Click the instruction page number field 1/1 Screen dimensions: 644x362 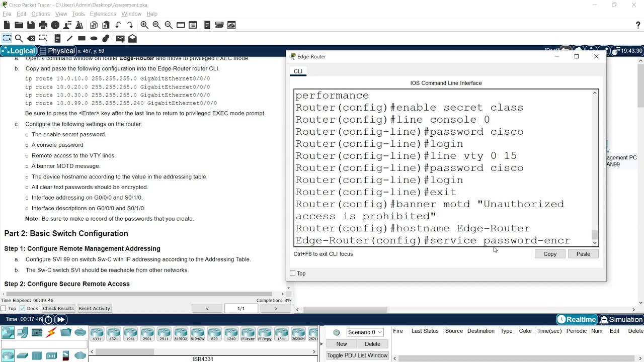click(x=241, y=308)
